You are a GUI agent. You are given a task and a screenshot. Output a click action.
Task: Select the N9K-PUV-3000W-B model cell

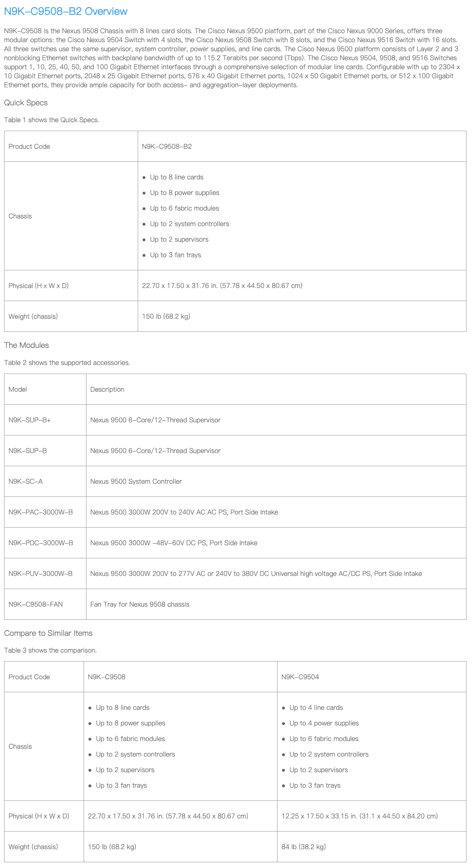(x=40, y=573)
